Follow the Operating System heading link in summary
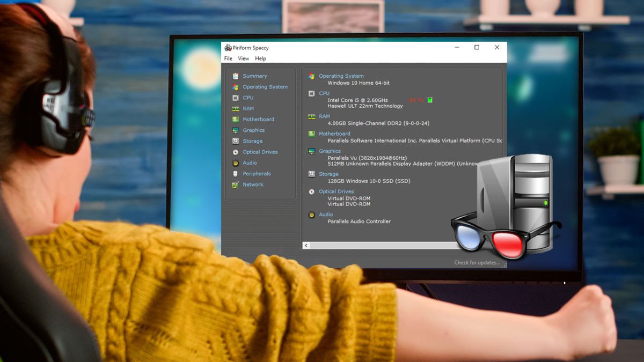The width and height of the screenshot is (644, 362). [341, 76]
